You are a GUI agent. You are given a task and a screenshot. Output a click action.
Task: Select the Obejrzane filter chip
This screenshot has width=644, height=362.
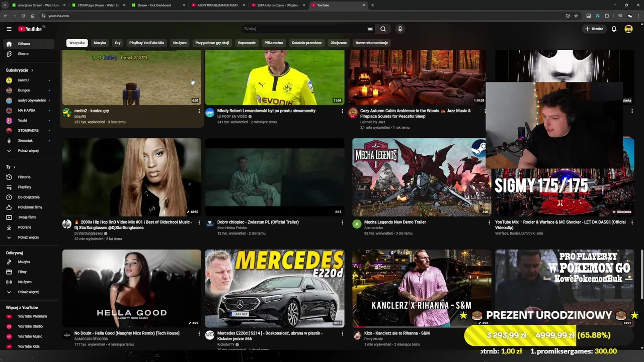click(339, 43)
